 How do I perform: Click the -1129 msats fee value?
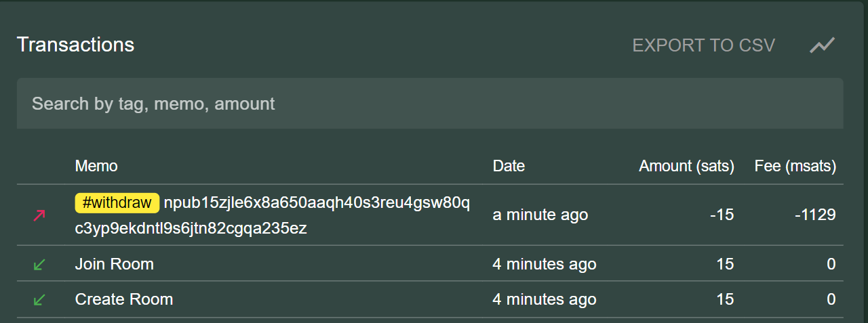pos(815,215)
